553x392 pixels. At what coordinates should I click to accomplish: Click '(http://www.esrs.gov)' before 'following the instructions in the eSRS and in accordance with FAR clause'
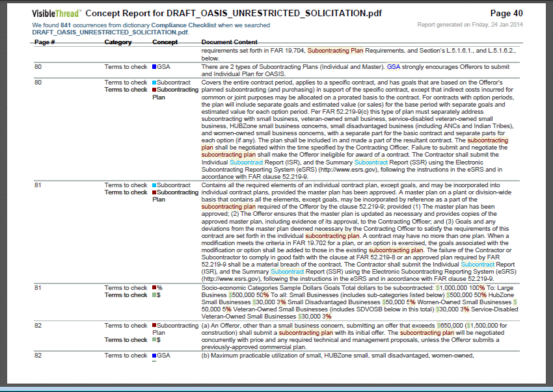pyautogui.click(x=232, y=279)
